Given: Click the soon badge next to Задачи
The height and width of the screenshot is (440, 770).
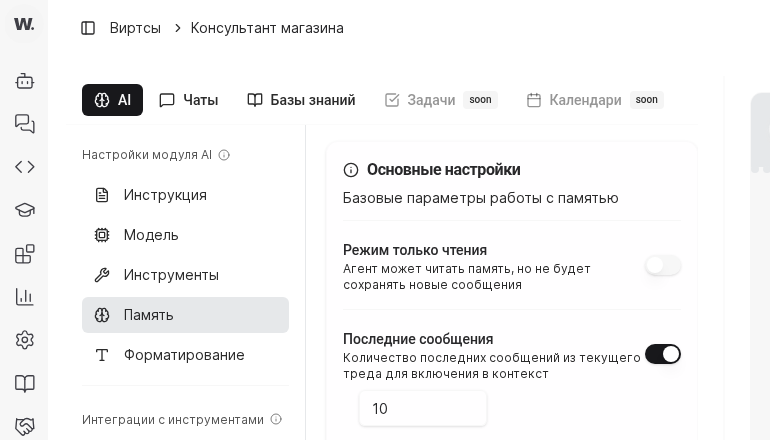Looking at the screenshot, I should pos(480,100).
